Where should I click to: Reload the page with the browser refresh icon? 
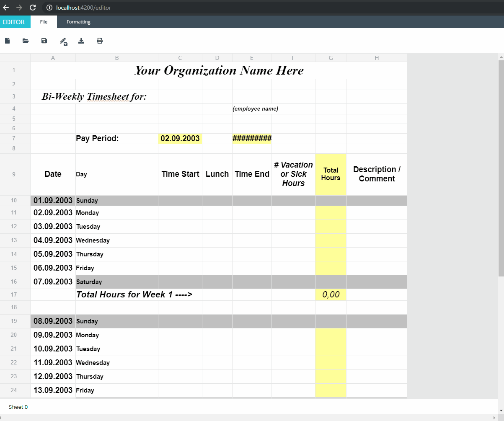(x=32, y=8)
